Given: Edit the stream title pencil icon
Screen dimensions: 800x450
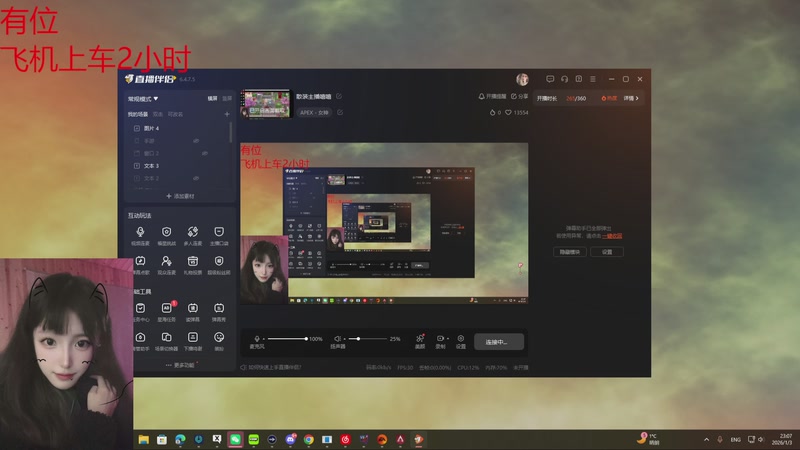Looking at the screenshot, I should 339,96.
